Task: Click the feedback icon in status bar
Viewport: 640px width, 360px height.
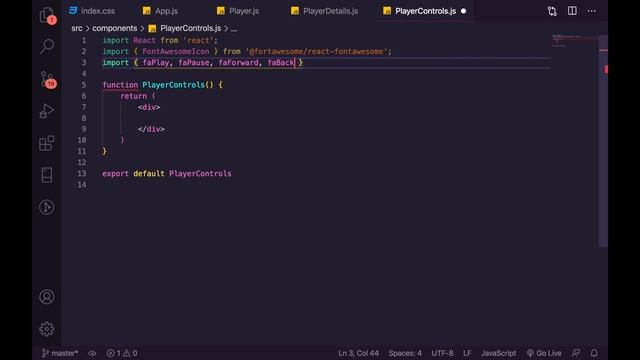Action: coord(576,353)
